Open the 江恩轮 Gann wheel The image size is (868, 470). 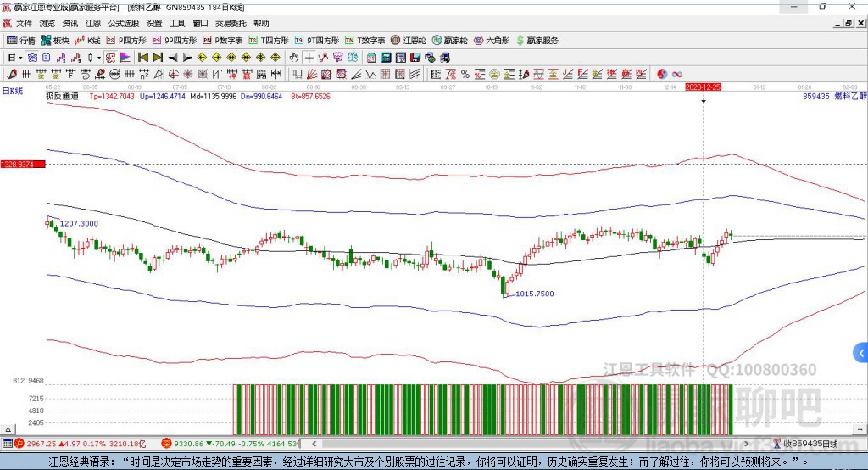tap(408, 40)
